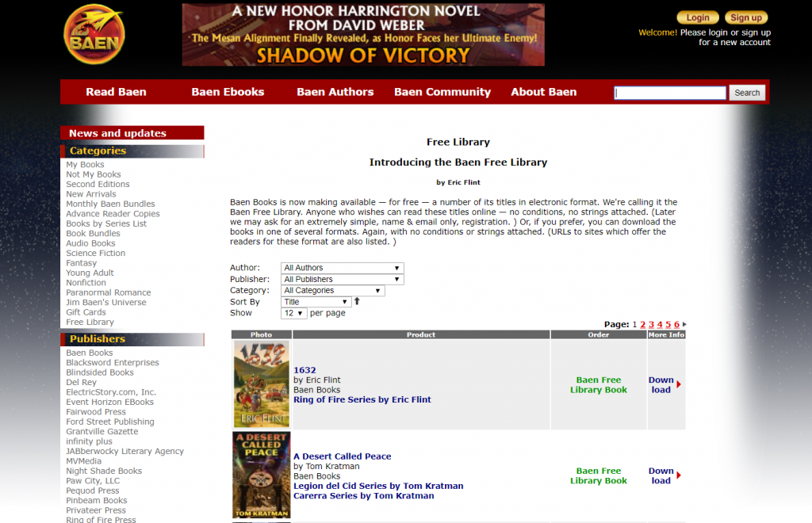This screenshot has height=523, width=812.
Task: Go to page 4 of results
Action: tap(659, 324)
